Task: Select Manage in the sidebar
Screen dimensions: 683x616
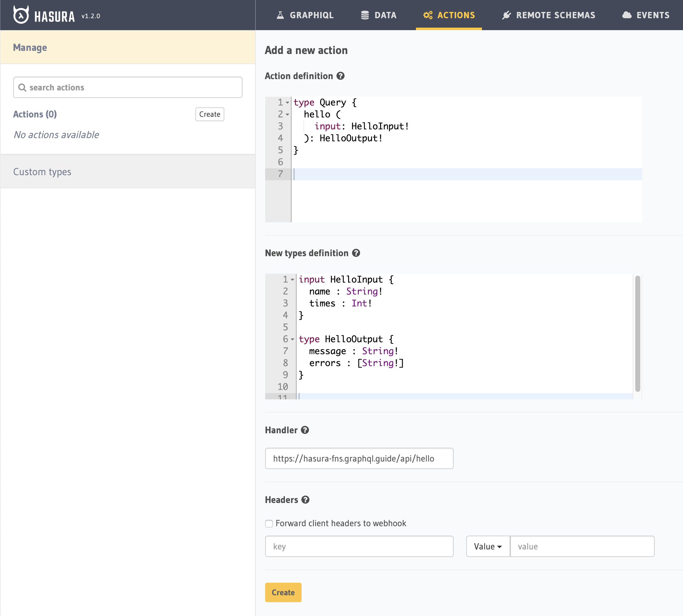Action: tap(128, 47)
